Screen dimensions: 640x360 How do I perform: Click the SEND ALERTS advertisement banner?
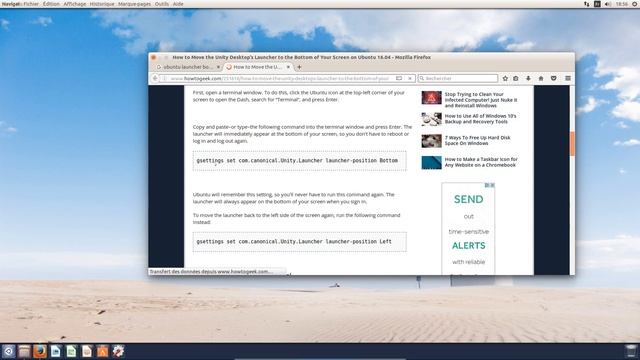pyautogui.click(x=468, y=229)
